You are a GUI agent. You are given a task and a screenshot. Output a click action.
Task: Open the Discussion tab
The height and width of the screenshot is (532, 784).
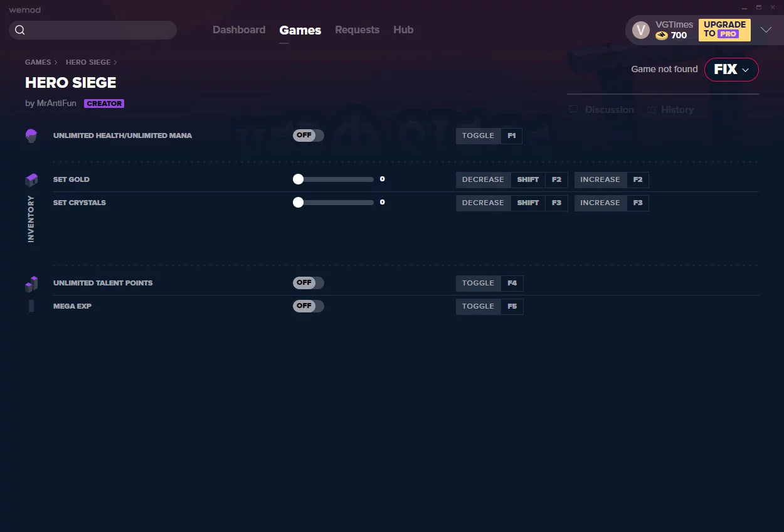pyautogui.click(x=601, y=110)
